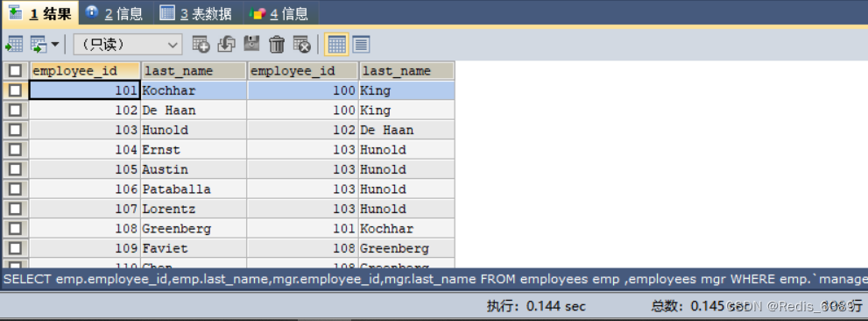Image resolution: width=868 pixels, height=321 pixels.
Task: Tick the checkbox for the Lorentz row
Action: pos(15,209)
